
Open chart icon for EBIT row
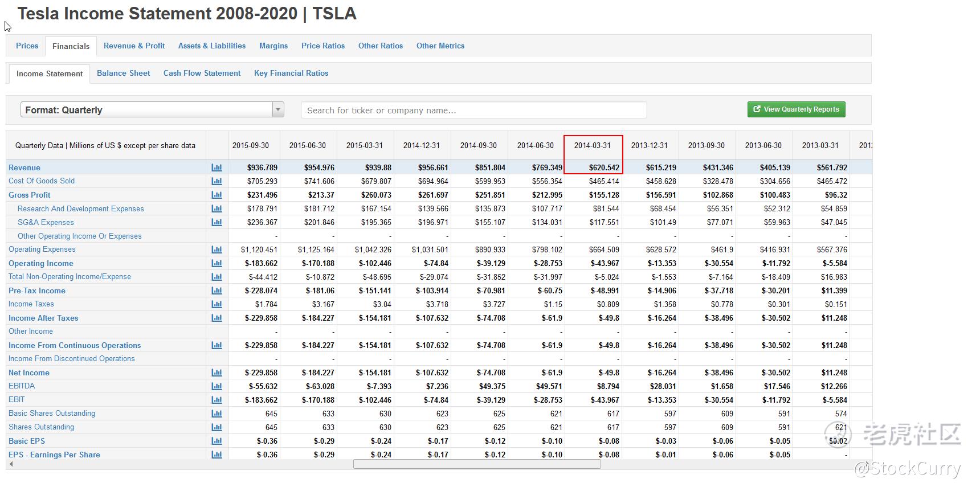click(217, 400)
